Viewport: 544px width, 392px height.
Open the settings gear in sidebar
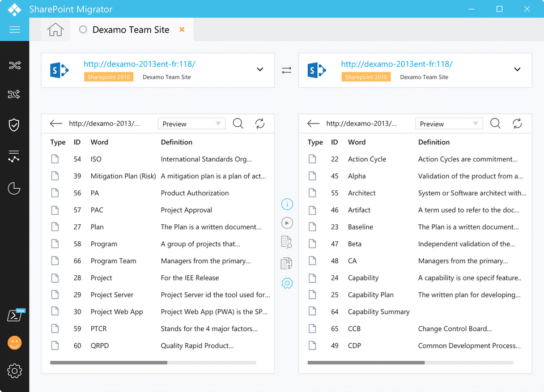15,371
